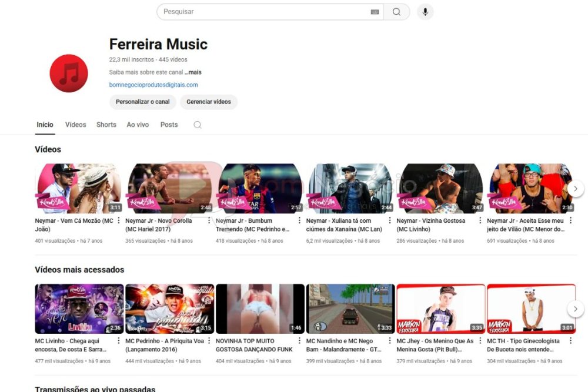Click the search magnifier button
The height and width of the screenshot is (392, 588).
tap(396, 12)
